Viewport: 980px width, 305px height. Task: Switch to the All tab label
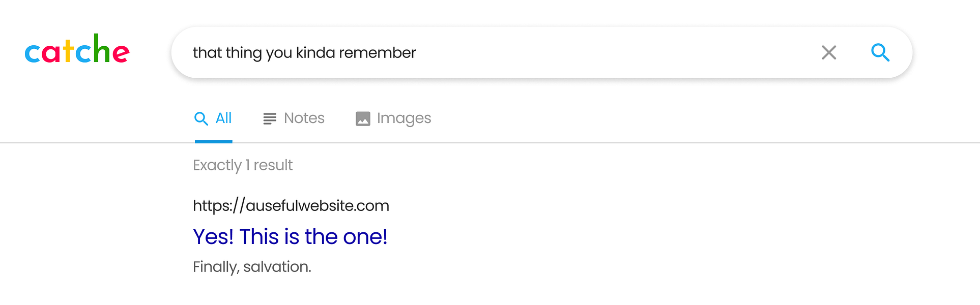pos(223,118)
